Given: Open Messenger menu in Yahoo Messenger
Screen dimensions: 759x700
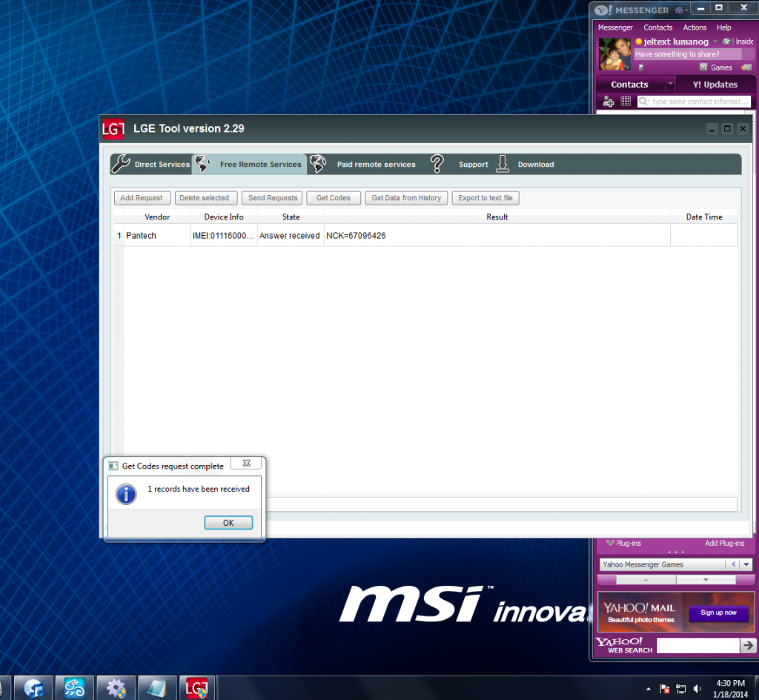Looking at the screenshot, I should 615,27.
